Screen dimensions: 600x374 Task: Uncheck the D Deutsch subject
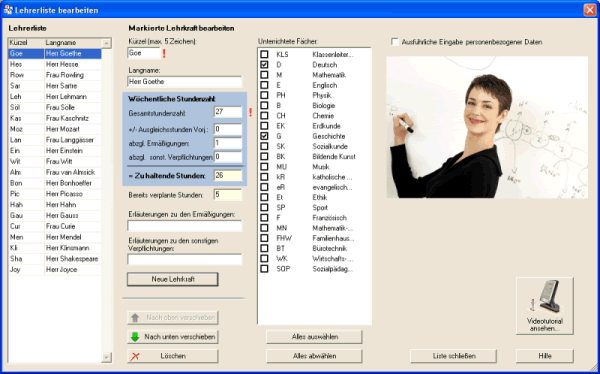(264, 65)
